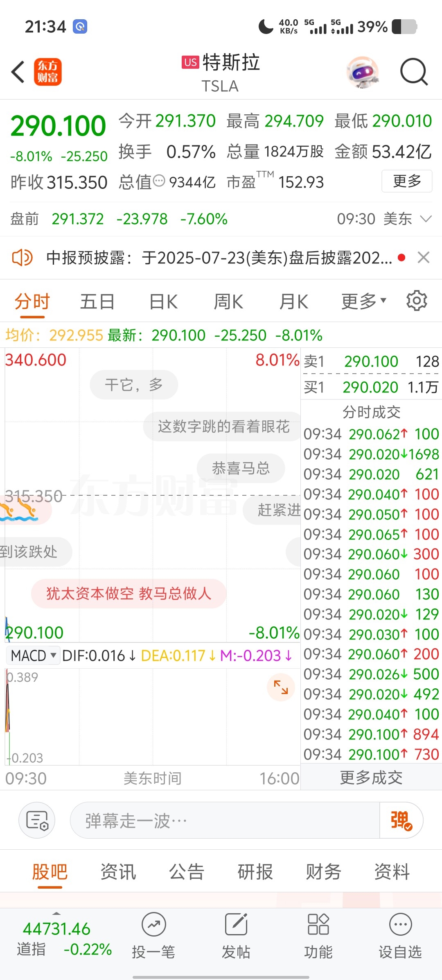Tap the 更多 quote details button
This screenshot has height=980, width=442.
tap(407, 181)
